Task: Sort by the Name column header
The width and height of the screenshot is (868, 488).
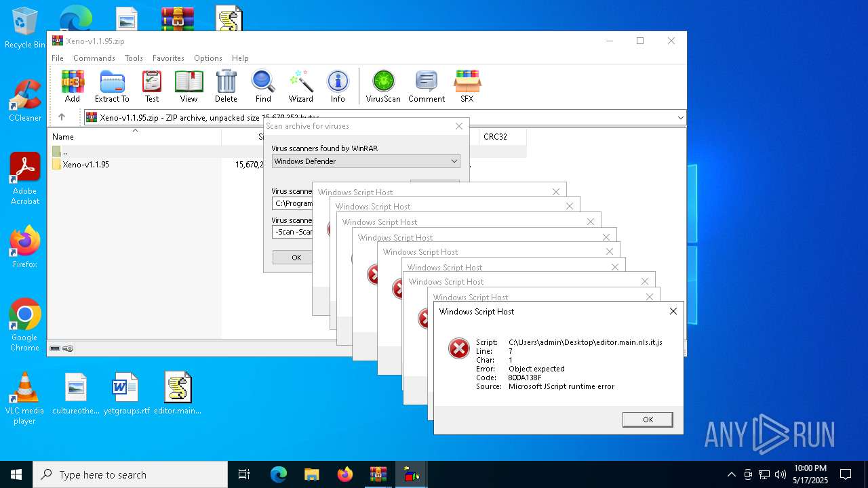Action: [x=134, y=136]
